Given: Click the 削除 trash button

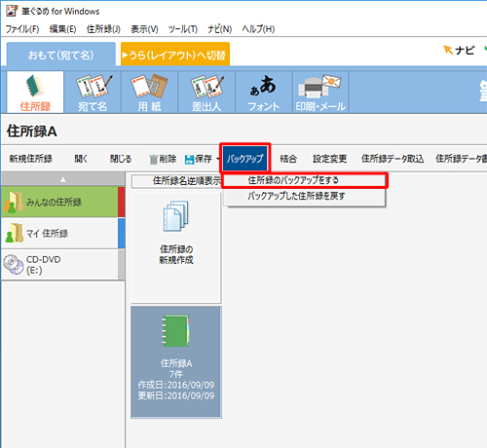Looking at the screenshot, I should tap(163, 159).
